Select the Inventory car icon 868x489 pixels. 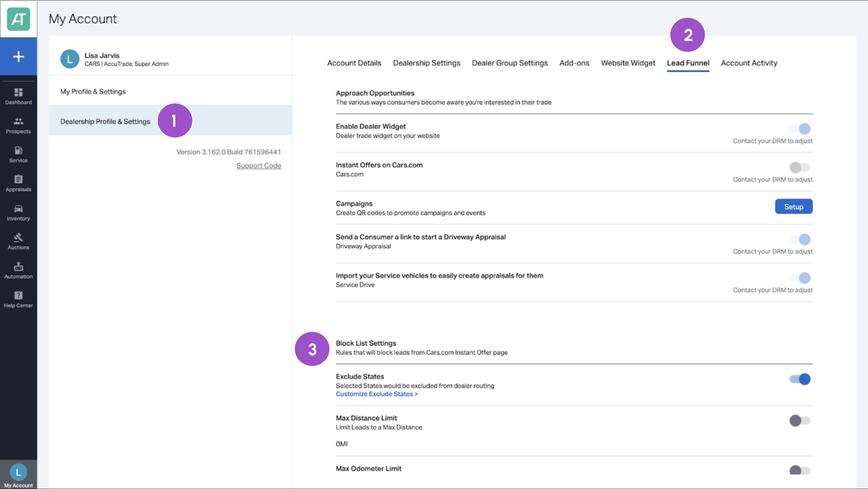[x=18, y=212]
